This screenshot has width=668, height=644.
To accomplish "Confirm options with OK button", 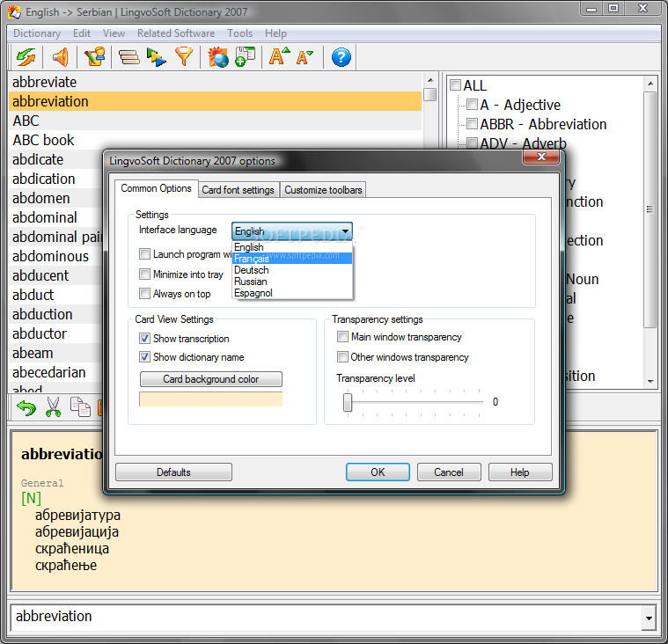I will [378, 472].
